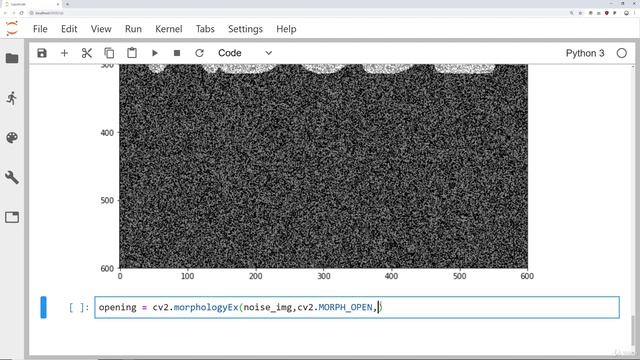Interrupt the kernel with the stop icon
This screenshot has width=640, height=360.
[x=177, y=53]
